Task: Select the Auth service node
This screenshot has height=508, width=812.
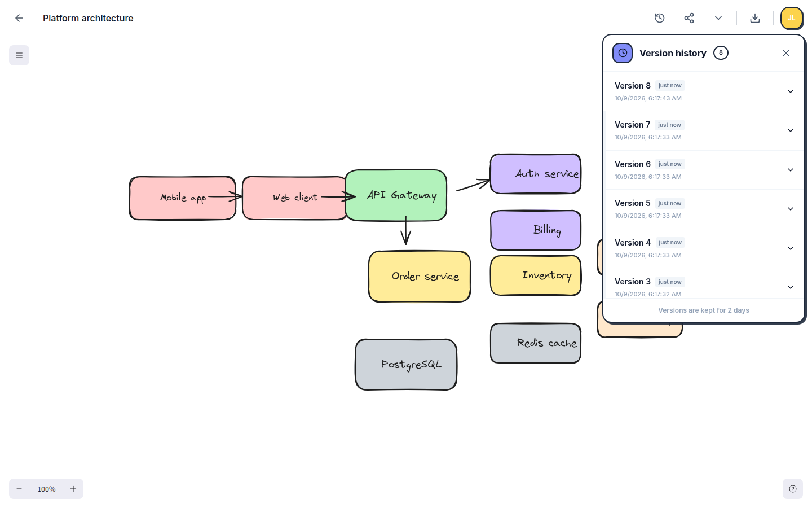Action: [536, 174]
